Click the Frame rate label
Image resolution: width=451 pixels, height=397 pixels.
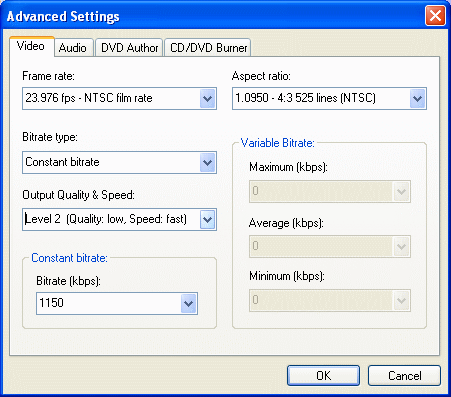pos(48,76)
